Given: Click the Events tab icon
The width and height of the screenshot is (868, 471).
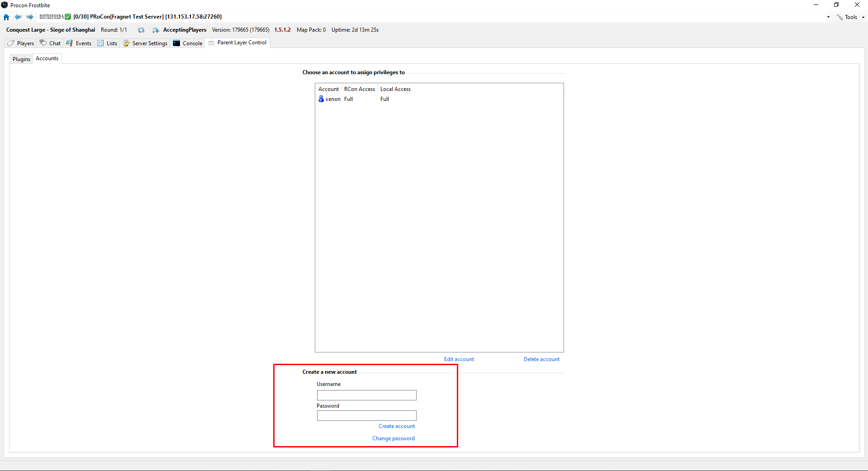Looking at the screenshot, I should [70, 43].
